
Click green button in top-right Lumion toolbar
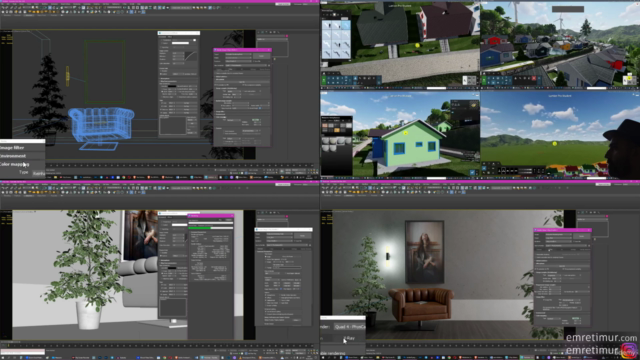pyautogui.click(x=484, y=80)
